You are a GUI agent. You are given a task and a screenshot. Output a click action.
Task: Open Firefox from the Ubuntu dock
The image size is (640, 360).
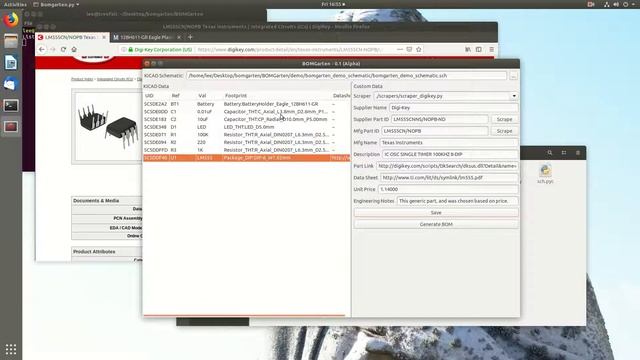(x=11, y=19)
